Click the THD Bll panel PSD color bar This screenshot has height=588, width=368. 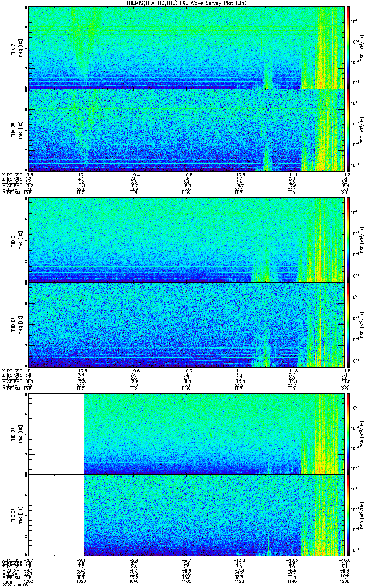coord(348,324)
